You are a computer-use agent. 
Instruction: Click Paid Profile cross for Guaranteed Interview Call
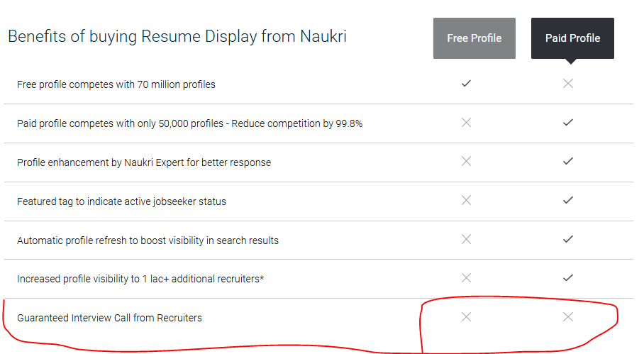click(x=568, y=316)
